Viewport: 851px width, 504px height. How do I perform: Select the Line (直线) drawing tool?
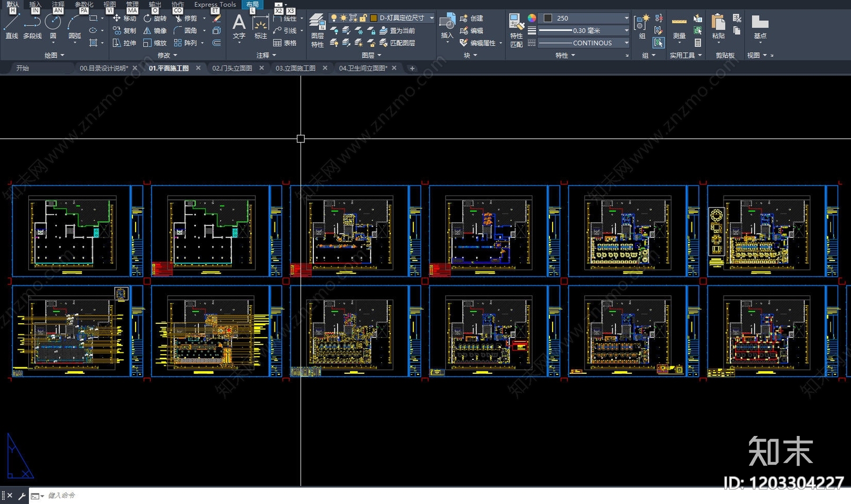12,27
